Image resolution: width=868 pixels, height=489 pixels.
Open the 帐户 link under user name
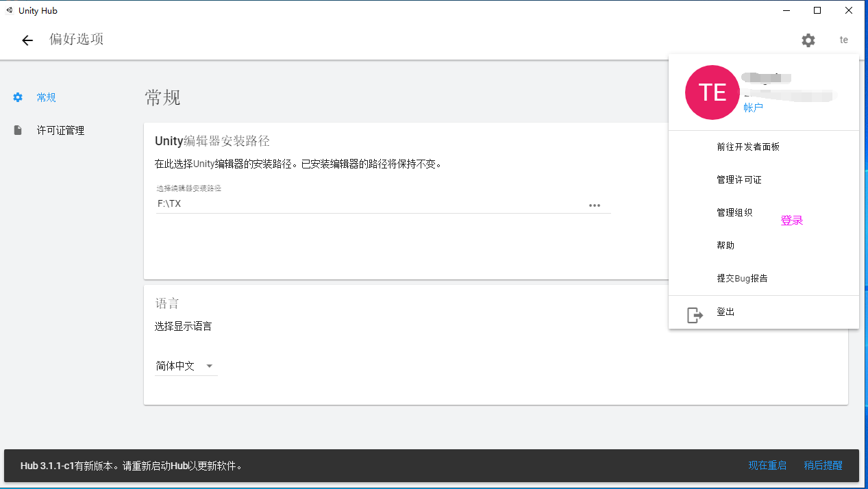pyautogui.click(x=753, y=108)
